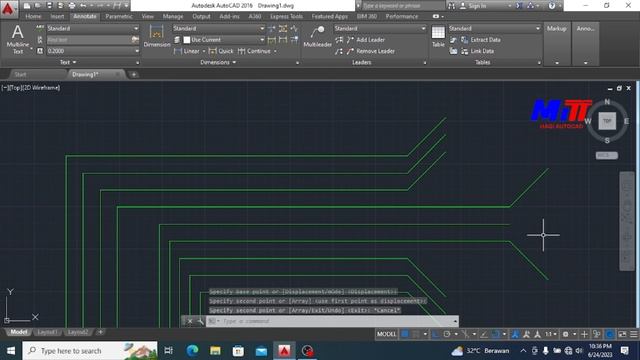Open AutoCAD from Windows taskbar

tap(284, 351)
